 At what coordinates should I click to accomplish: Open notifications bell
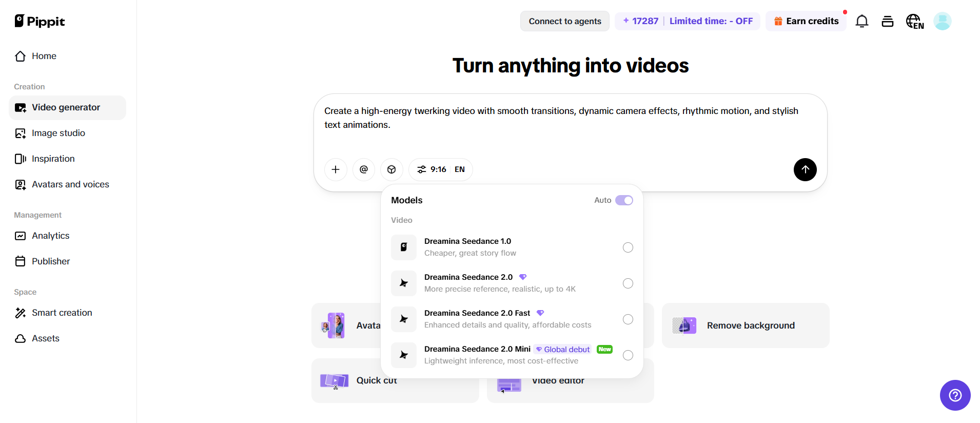pos(862,21)
